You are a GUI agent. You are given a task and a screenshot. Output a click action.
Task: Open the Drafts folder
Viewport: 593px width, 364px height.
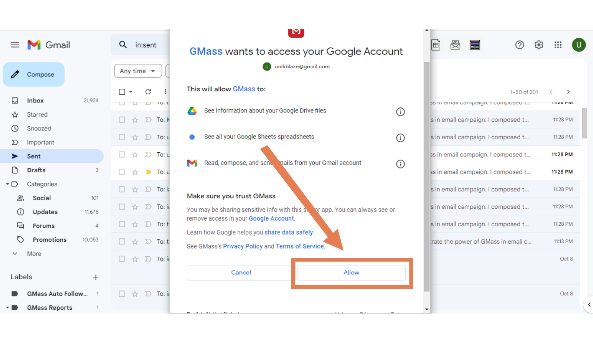tap(52, 170)
